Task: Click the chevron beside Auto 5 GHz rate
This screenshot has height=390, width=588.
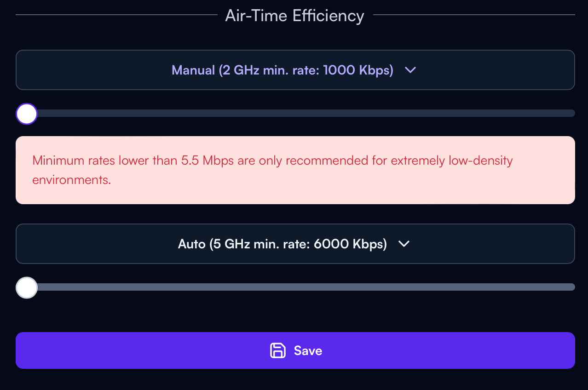Action: pos(404,244)
